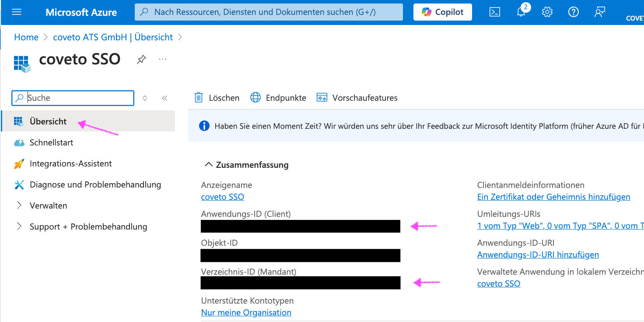Screen dimensions: 644x322
Task: Open the feedback icon in top bar
Action: (600, 12)
